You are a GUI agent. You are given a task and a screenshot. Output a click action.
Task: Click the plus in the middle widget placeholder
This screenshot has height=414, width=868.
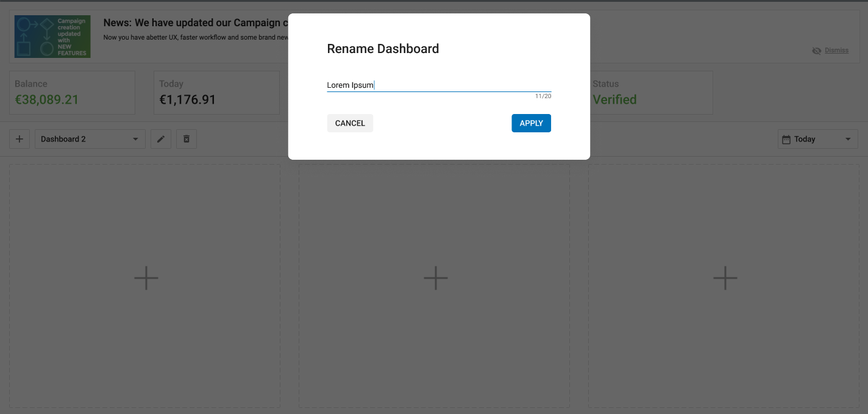tap(435, 278)
